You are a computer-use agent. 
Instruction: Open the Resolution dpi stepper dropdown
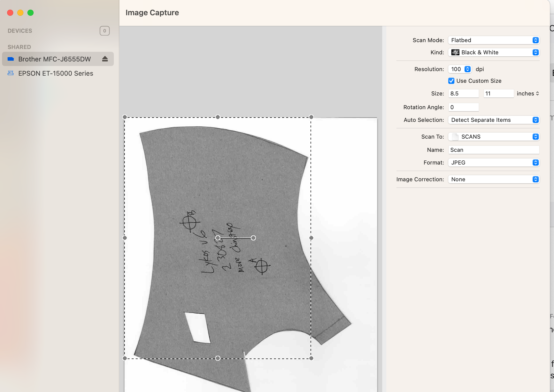[467, 69]
